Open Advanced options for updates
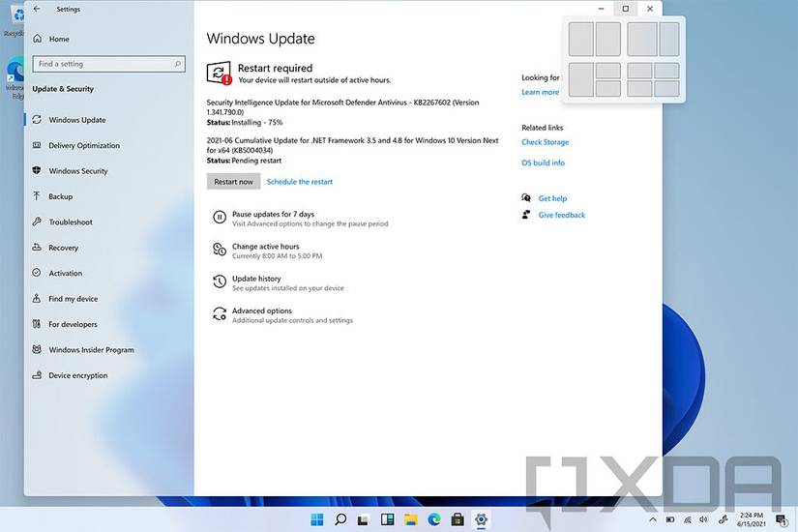 (281, 315)
